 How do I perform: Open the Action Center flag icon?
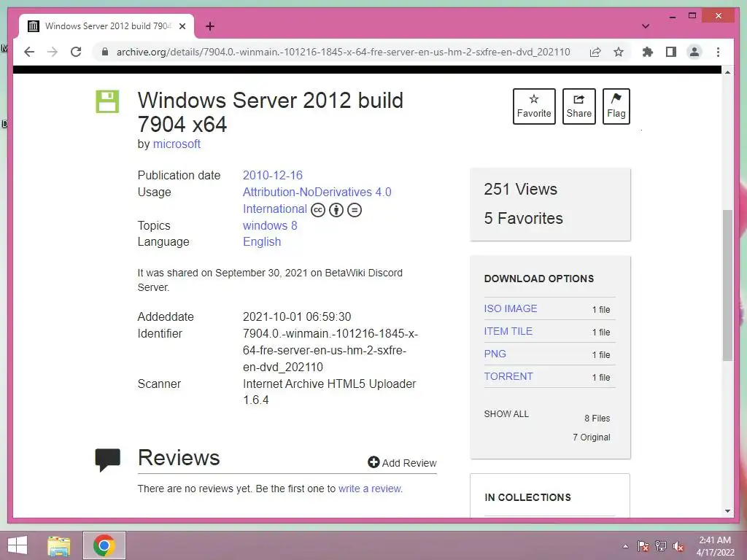click(x=643, y=546)
